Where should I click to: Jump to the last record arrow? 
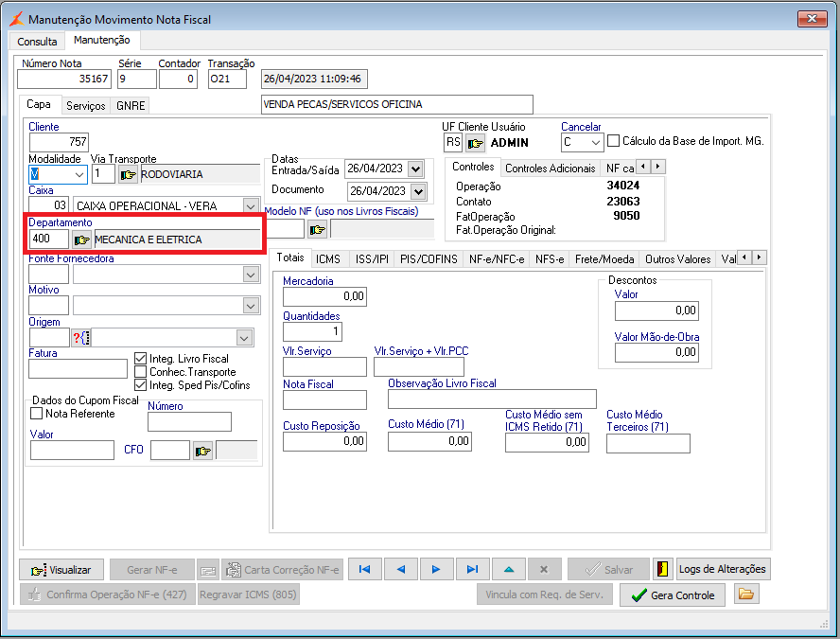pyautogui.click(x=472, y=569)
